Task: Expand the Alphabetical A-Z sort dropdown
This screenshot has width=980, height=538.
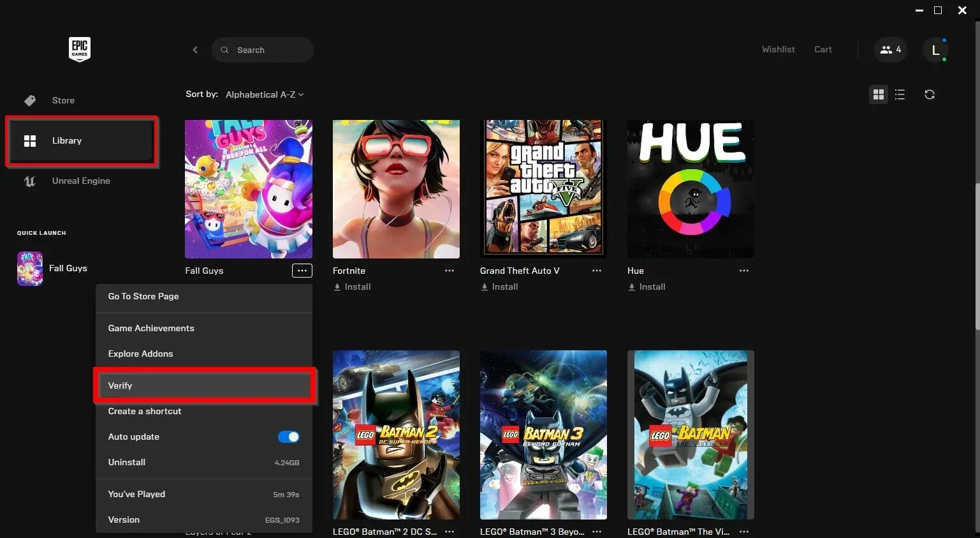Action: pos(265,94)
